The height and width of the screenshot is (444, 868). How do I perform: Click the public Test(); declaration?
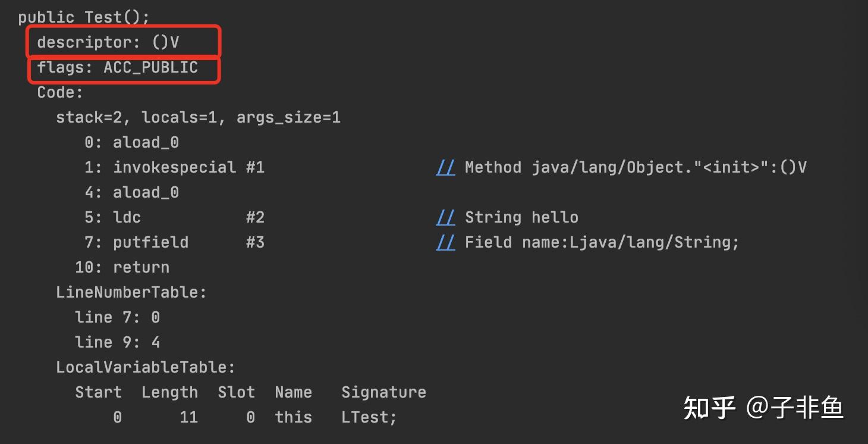pos(84,17)
